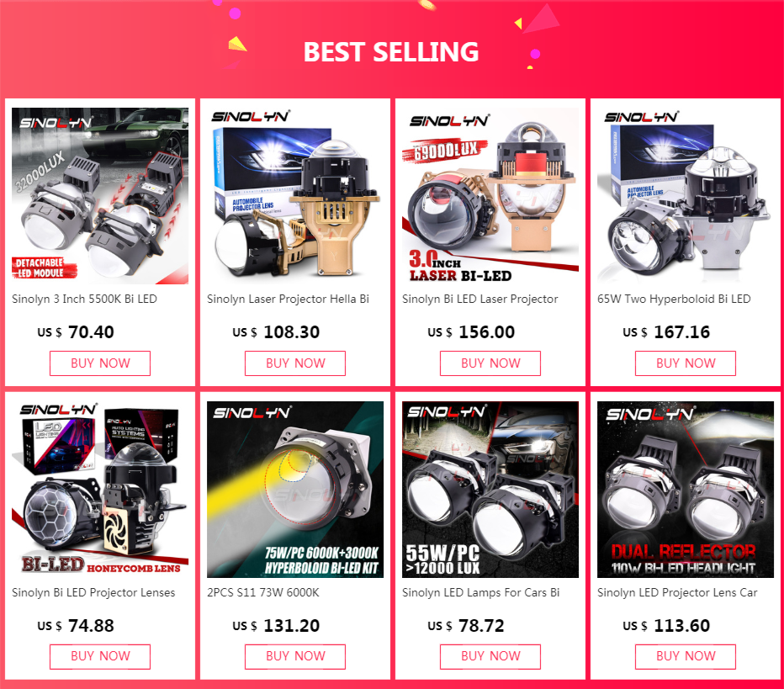Buy the $167.16 Two Hyperboloid Bi LED
Viewport: 784px width, 689px height.
[686, 363]
